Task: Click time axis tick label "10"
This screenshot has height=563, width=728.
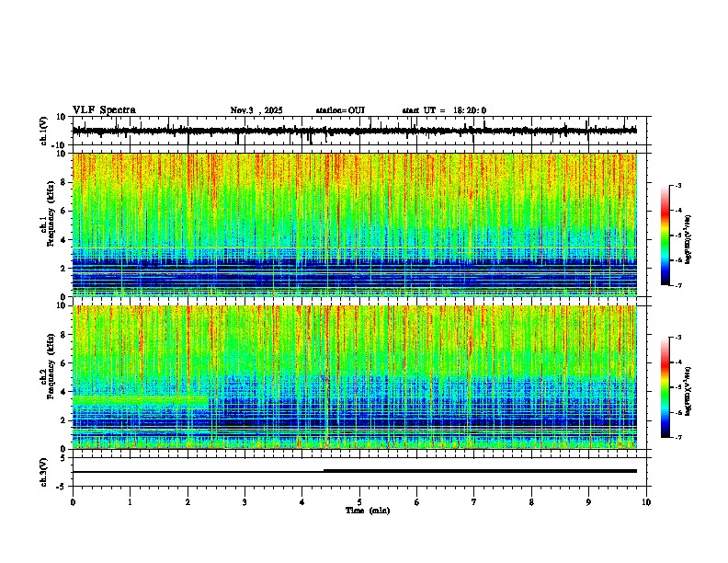Action: pos(646,502)
